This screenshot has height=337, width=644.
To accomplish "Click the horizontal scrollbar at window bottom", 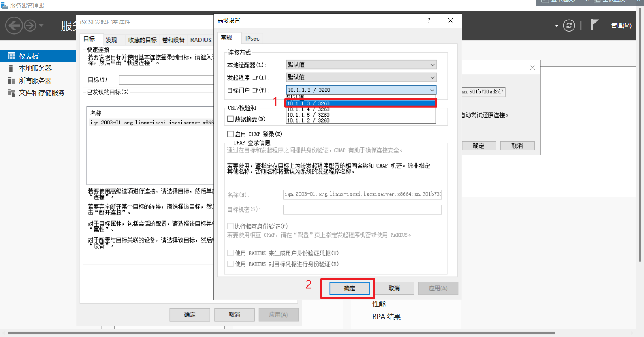I will 281,333.
